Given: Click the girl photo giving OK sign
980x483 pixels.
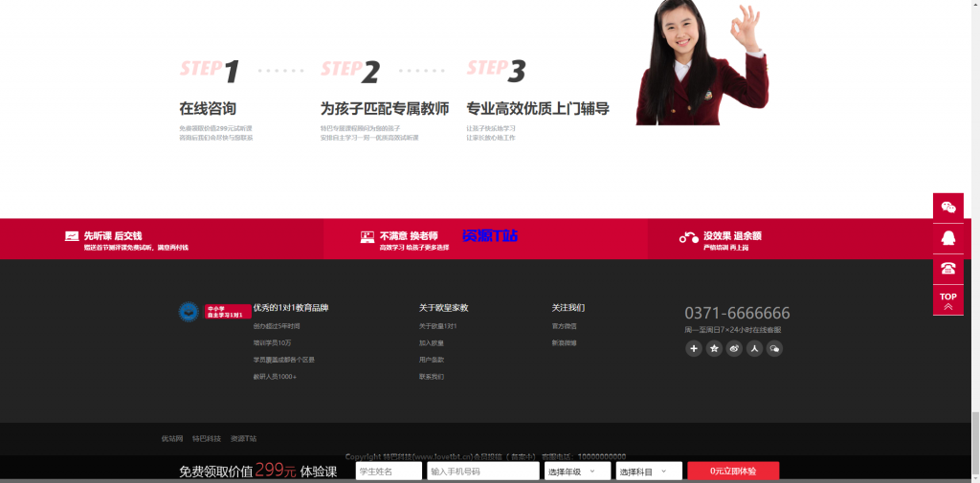Looking at the screenshot, I should (702, 62).
